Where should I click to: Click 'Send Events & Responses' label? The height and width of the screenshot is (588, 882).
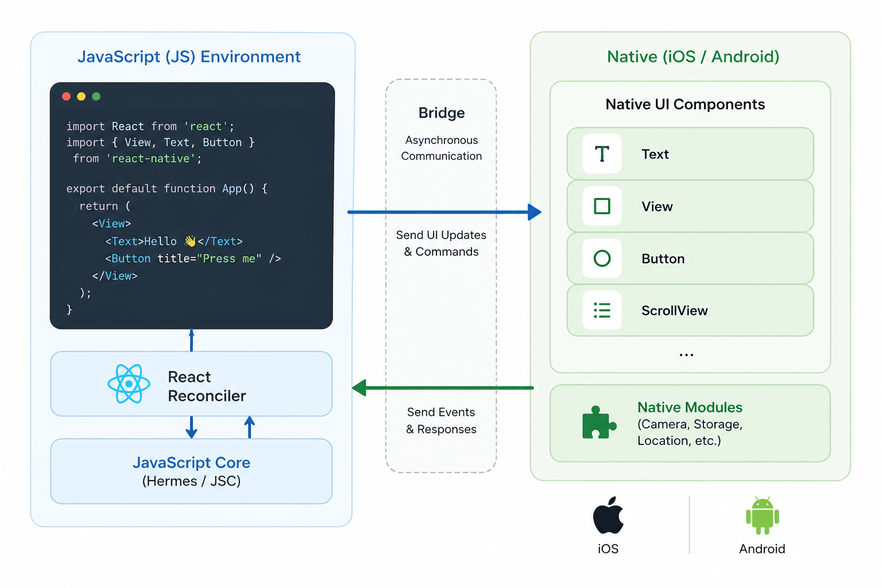pyautogui.click(x=441, y=421)
